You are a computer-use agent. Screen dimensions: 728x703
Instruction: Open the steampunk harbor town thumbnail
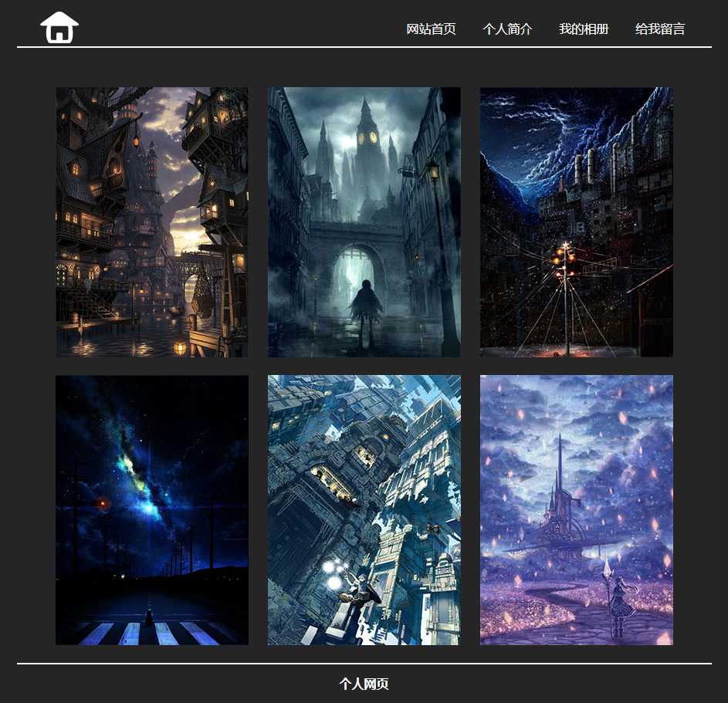[152, 222]
